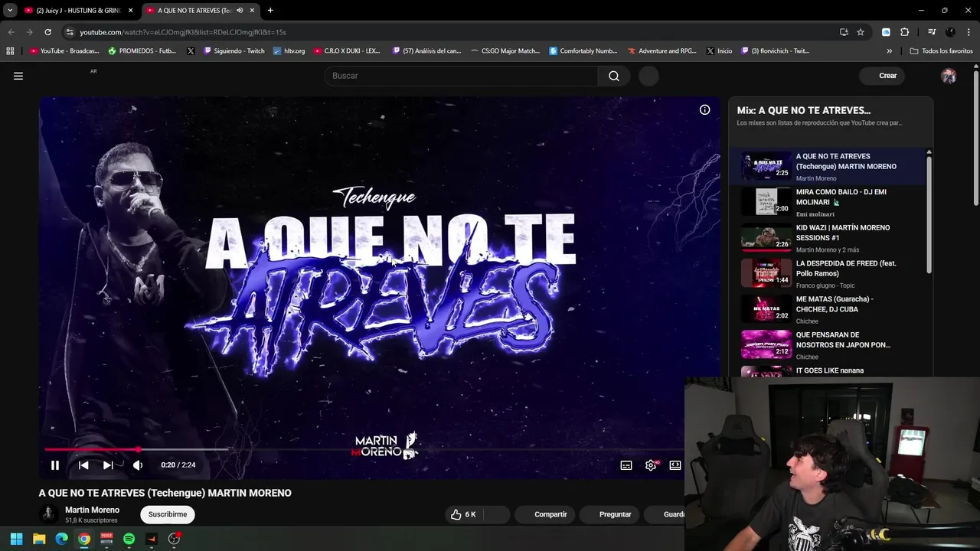The width and height of the screenshot is (980, 551).
Task: Open the media control toolbar icon
Action: pyautogui.click(x=932, y=32)
